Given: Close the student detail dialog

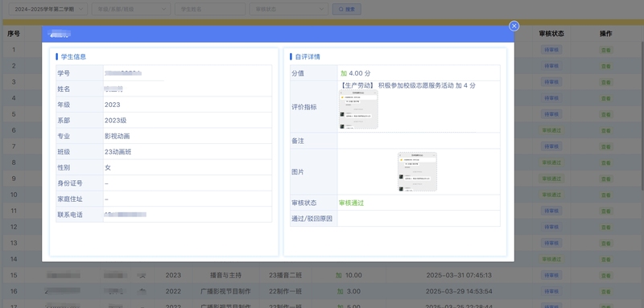Looking at the screenshot, I should click(x=514, y=26).
